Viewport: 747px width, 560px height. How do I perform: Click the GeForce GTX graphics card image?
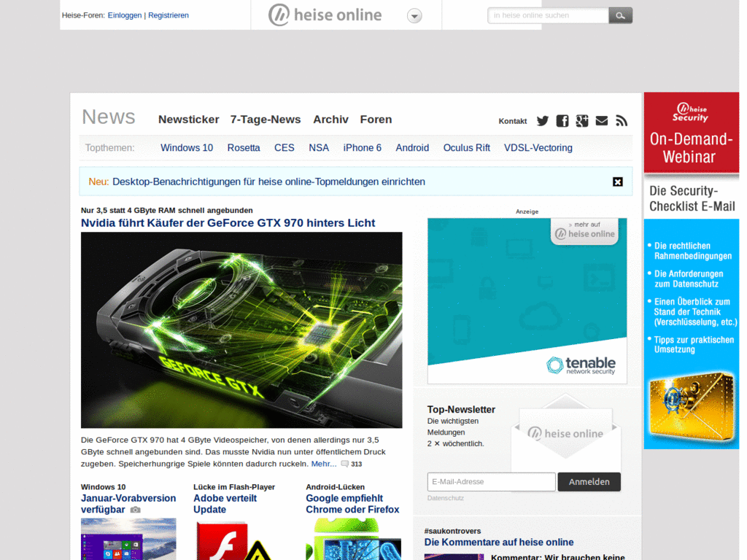(241, 330)
